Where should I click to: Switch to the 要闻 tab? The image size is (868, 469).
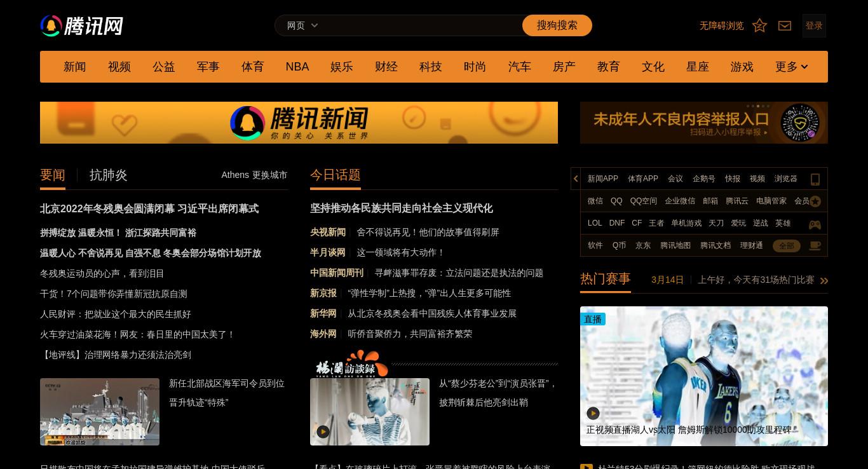tap(53, 175)
